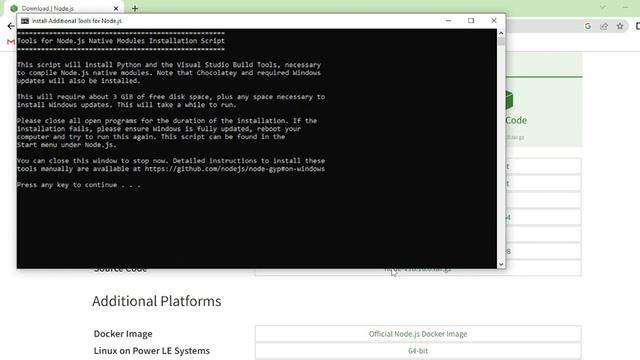Open the tab search chevron in Chrome

tap(603, 7)
